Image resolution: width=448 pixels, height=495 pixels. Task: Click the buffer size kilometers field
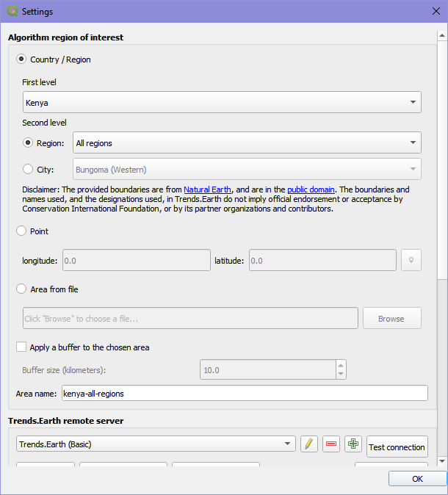pyautogui.click(x=268, y=369)
